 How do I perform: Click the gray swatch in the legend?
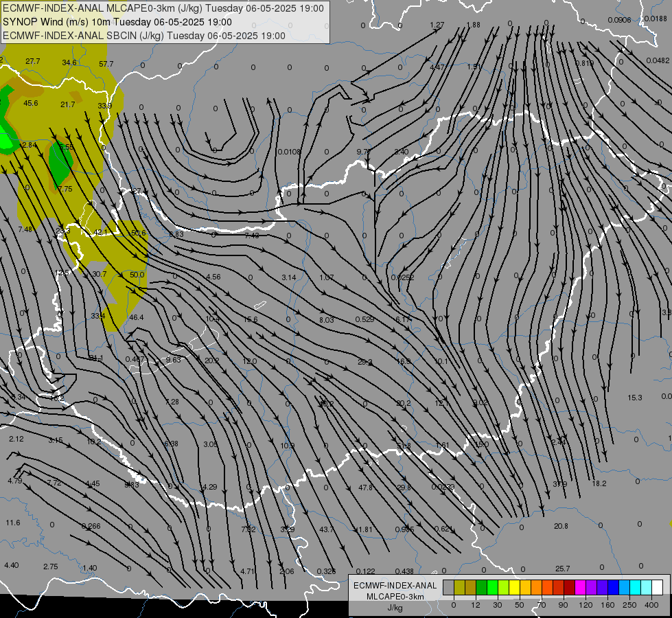click(448, 588)
